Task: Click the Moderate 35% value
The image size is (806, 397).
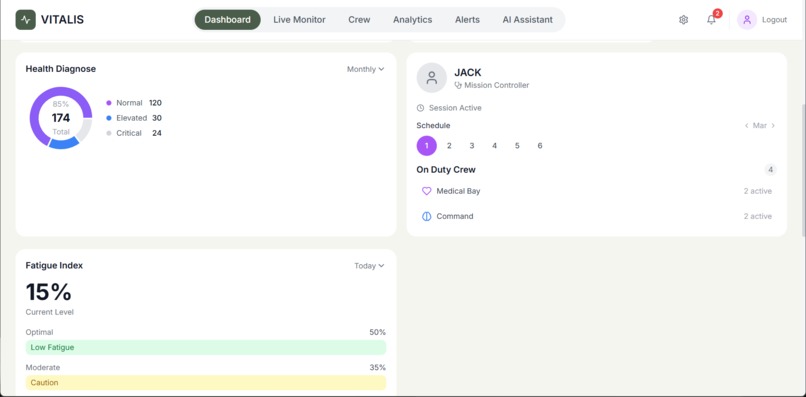Action: pos(377,368)
